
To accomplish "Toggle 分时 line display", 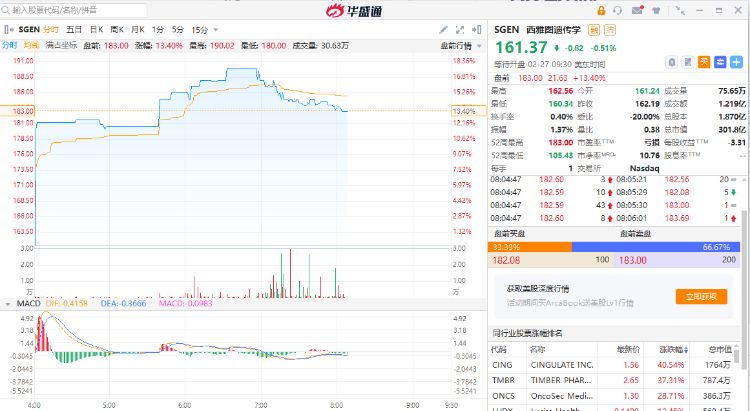I will click(x=10, y=45).
